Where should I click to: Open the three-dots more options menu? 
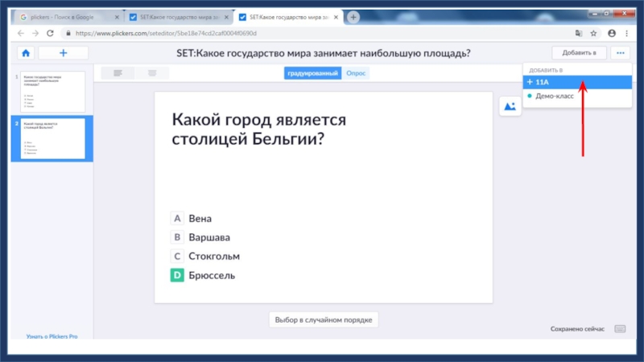(x=620, y=53)
